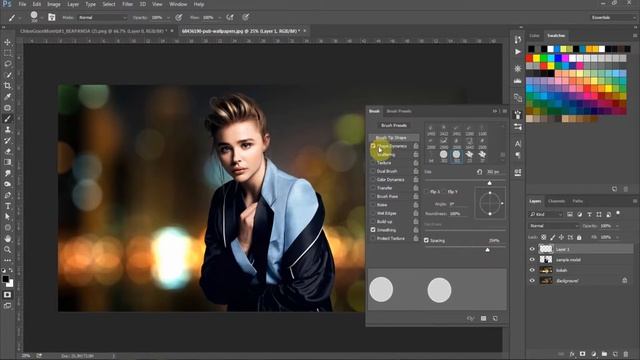
Task: Select the History Brush tool
Action: coord(7,141)
